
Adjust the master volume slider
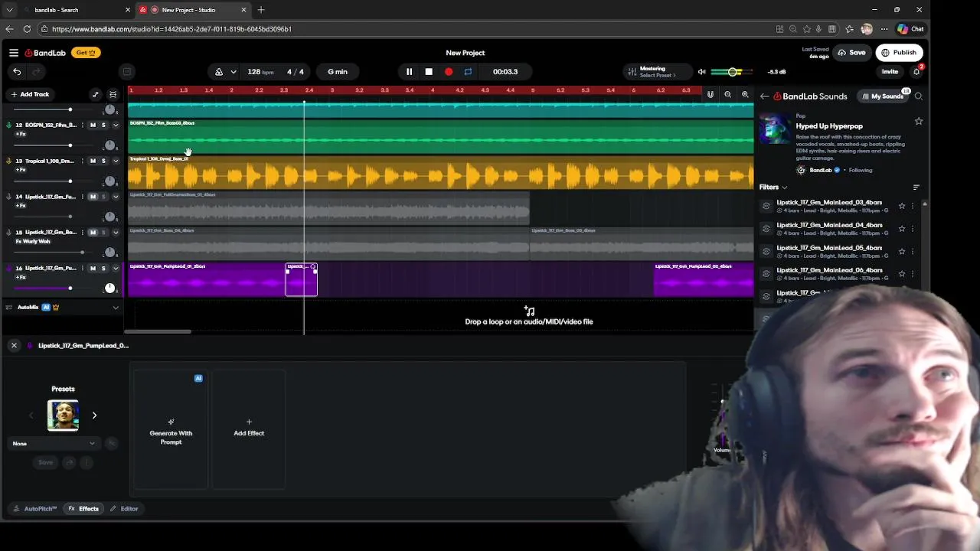[x=733, y=72]
